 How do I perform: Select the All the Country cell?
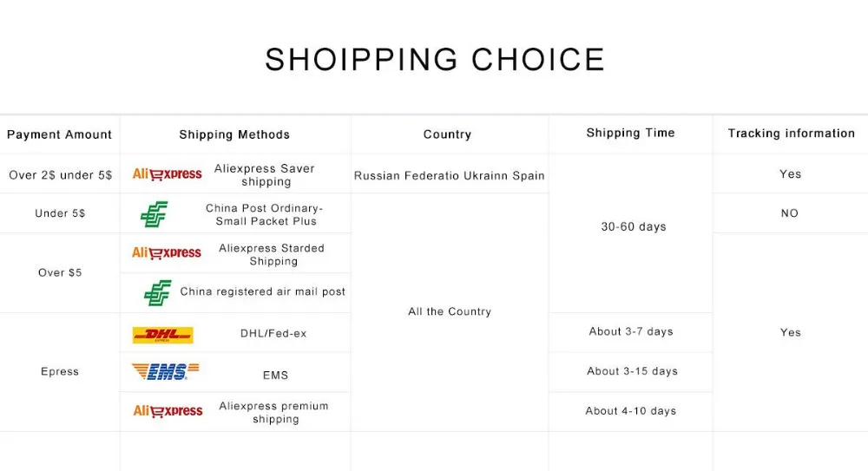point(450,311)
